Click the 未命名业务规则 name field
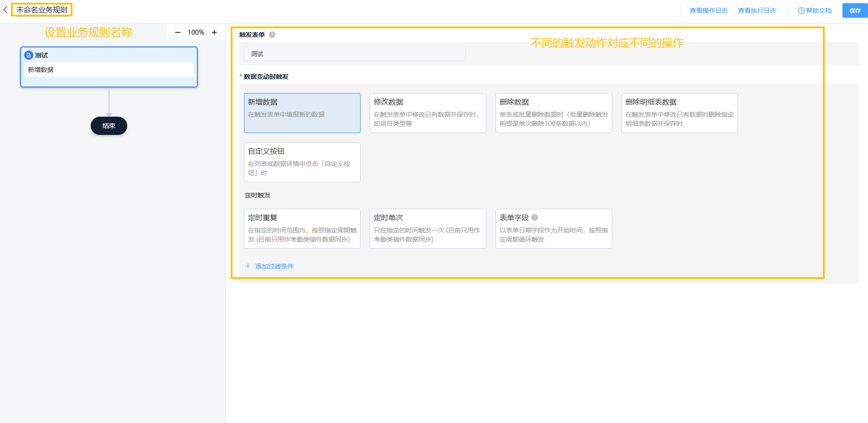This screenshot has width=868, height=423. pos(42,10)
